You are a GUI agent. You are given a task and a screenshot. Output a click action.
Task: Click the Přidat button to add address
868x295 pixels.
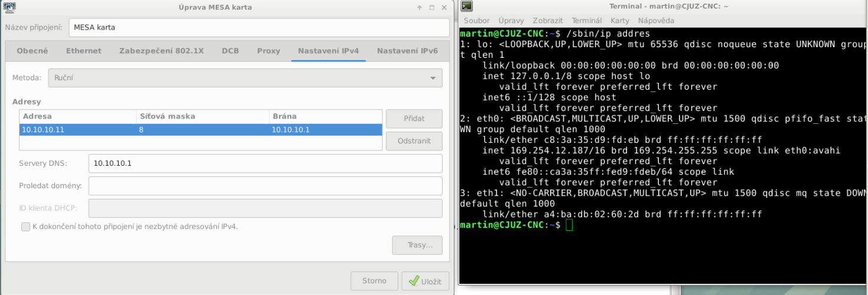point(414,119)
